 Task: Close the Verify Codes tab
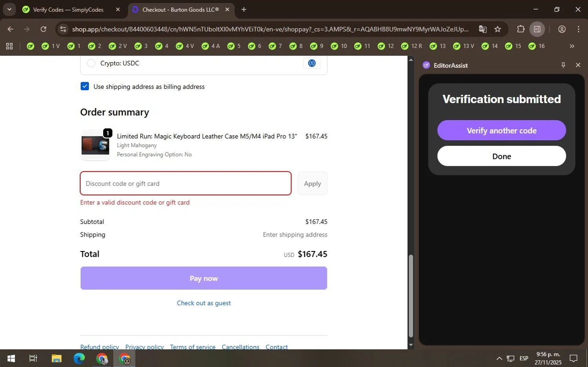pos(118,9)
